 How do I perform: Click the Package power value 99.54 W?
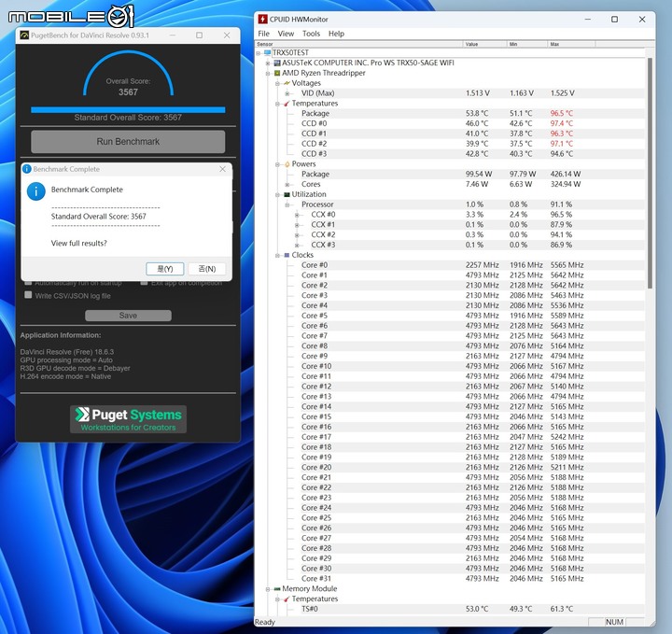(x=479, y=174)
